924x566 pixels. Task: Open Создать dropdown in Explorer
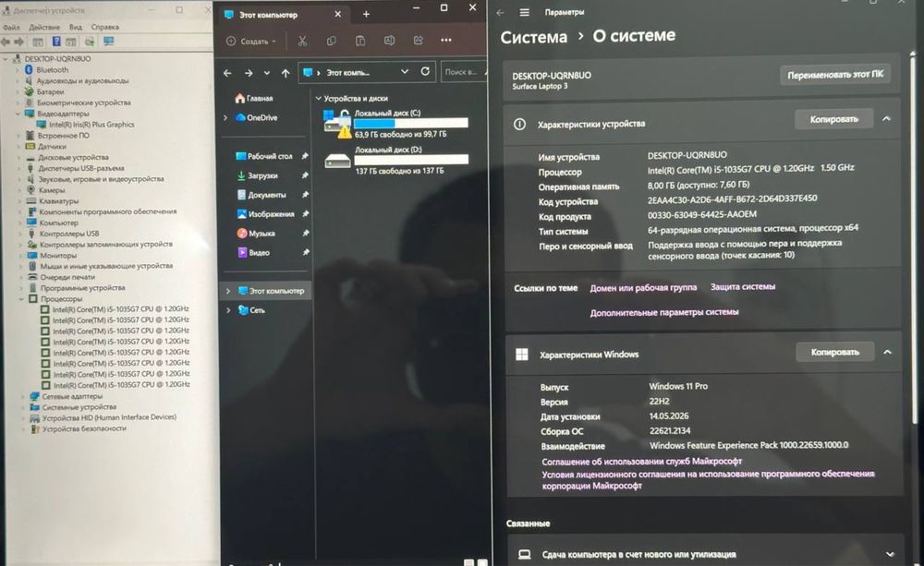click(x=251, y=42)
